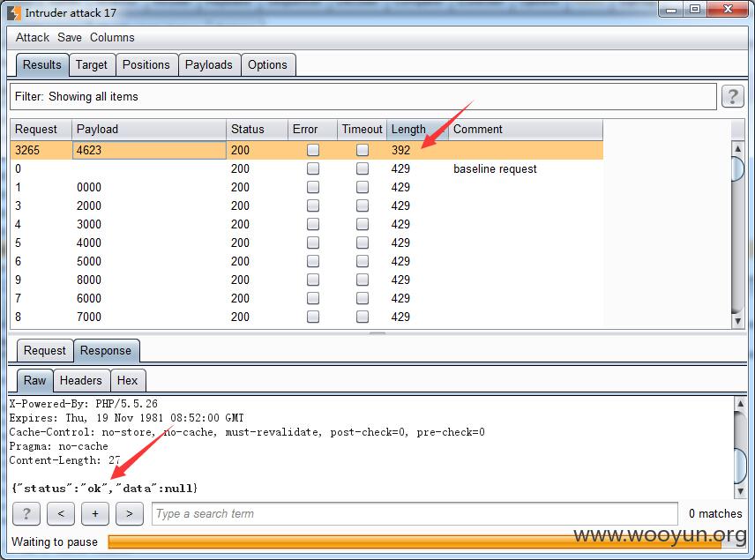
Task: Switch to the Positions tab
Action: [146, 65]
